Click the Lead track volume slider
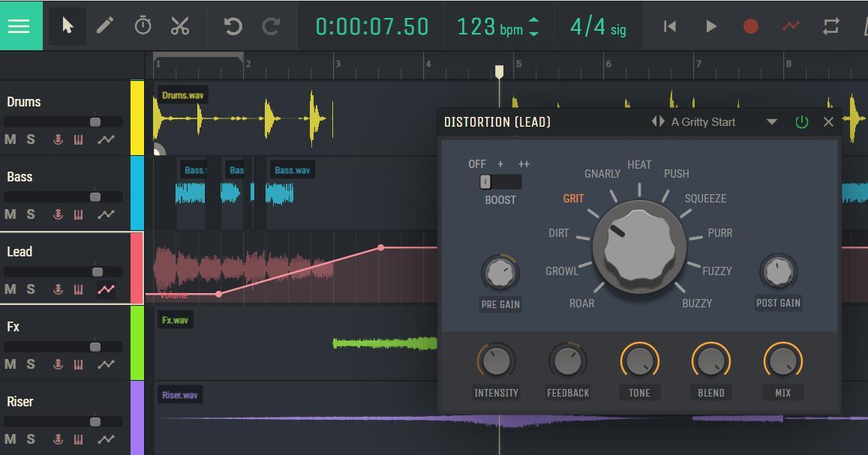This screenshot has height=455, width=868. coord(63,271)
